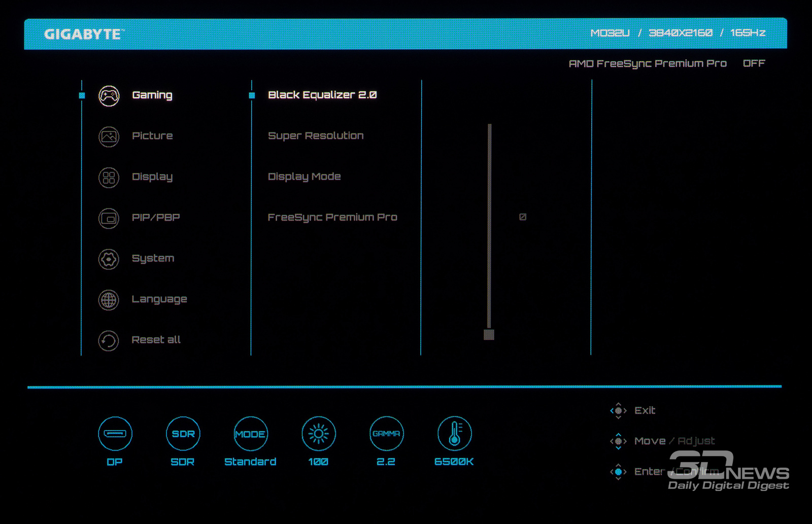The width and height of the screenshot is (812, 524).
Task: Click the SDR label below the SDR icon
Action: click(183, 462)
